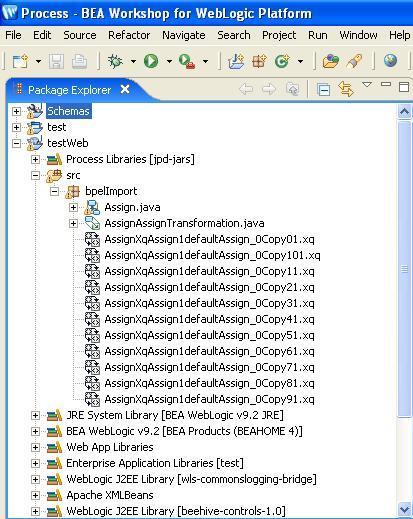Select AssignXqAssign1defaultAssign_0Copy91.xq file
This screenshot has height=519, width=413.
pos(209,399)
